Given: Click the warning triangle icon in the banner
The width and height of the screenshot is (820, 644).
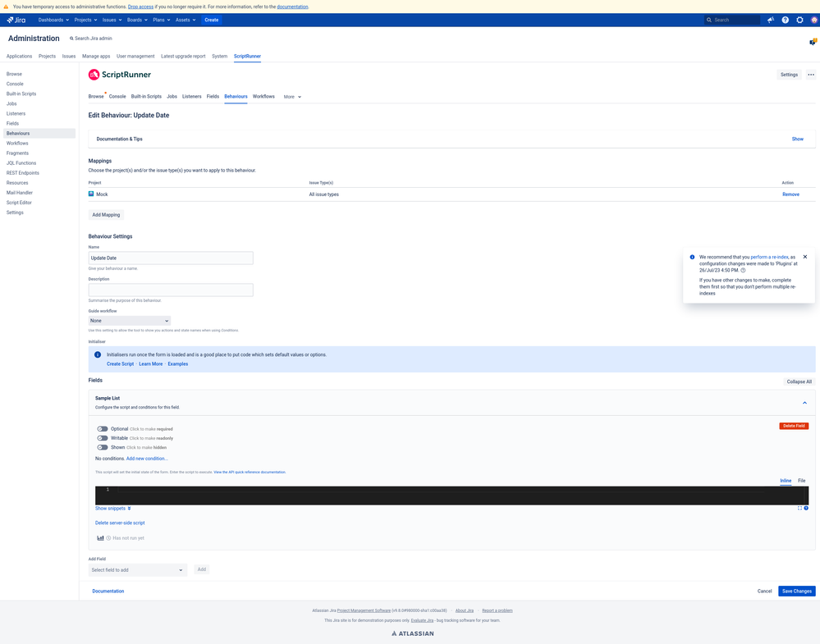Looking at the screenshot, I should [6, 7].
